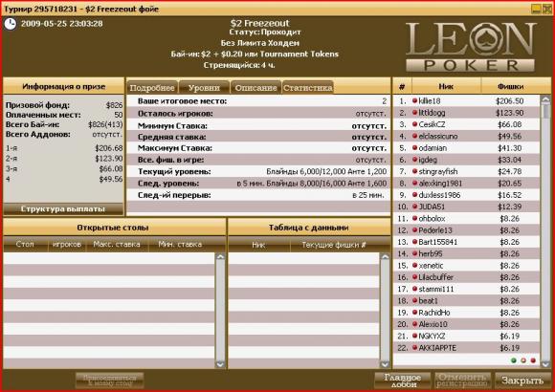Click the red dot next to killie18
Screen dimensions: 555x392
pyautogui.click(x=414, y=100)
